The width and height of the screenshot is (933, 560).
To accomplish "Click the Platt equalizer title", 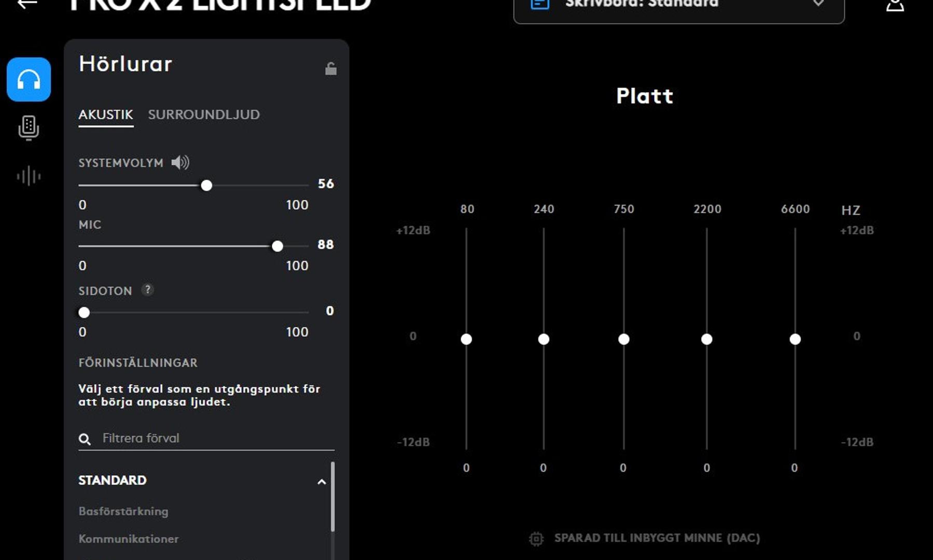I will tap(645, 96).
